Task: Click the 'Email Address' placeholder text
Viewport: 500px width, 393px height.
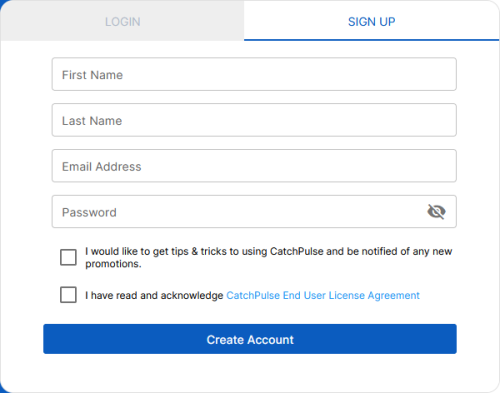Action: (102, 167)
